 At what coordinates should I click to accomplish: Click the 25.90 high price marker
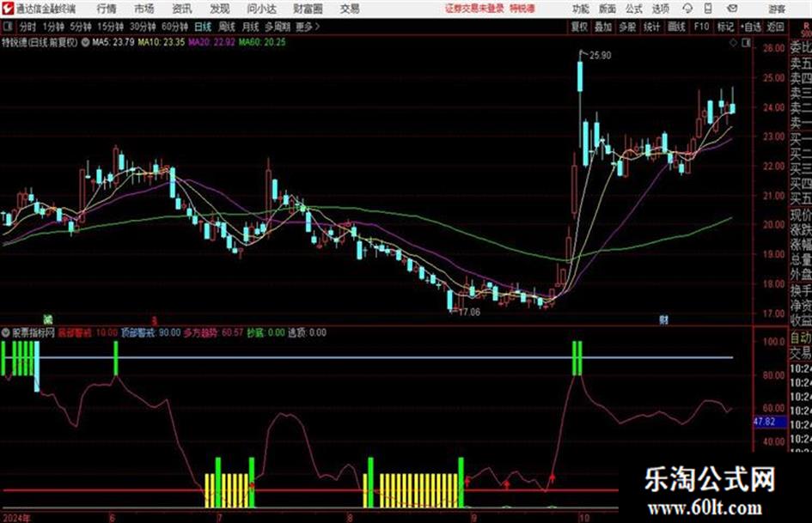click(x=601, y=56)
